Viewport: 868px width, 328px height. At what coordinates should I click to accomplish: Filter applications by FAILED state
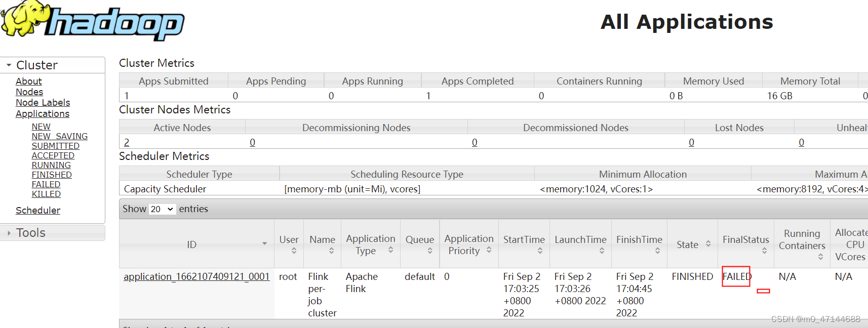pyautogui.click(x=46, y=184)
